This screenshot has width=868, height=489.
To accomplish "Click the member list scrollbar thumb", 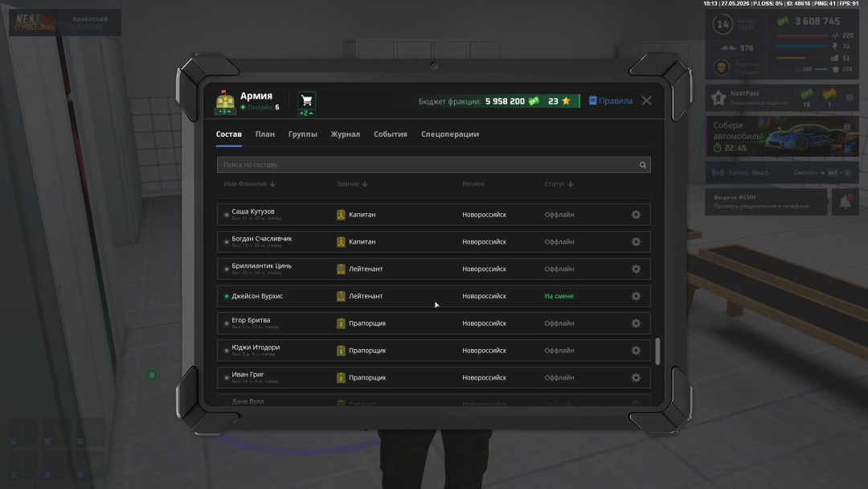I will [x=657, y=351].
